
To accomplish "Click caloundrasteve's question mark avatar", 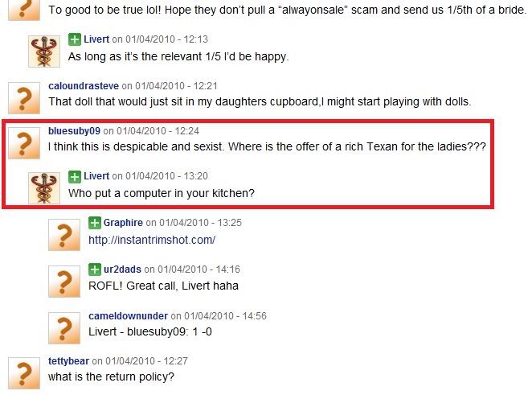I will pyautogui.click(x=24, y=98).
